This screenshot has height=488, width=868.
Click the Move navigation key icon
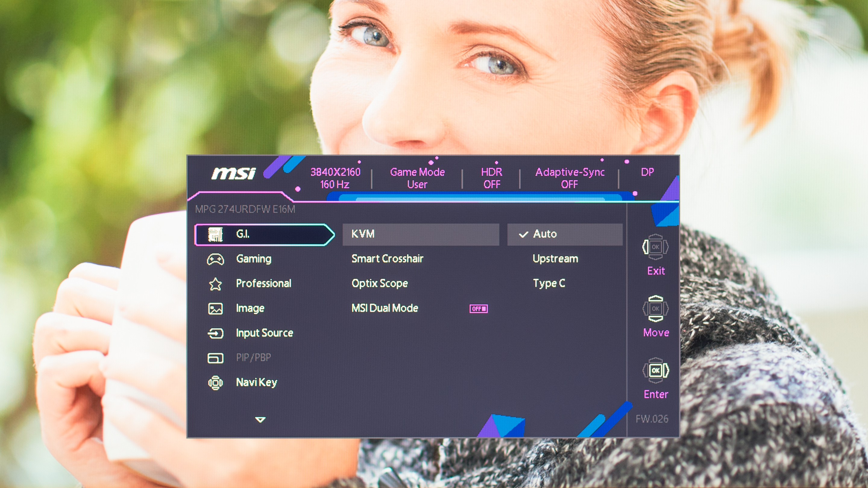pyautogui.click(x=656, y=308)
